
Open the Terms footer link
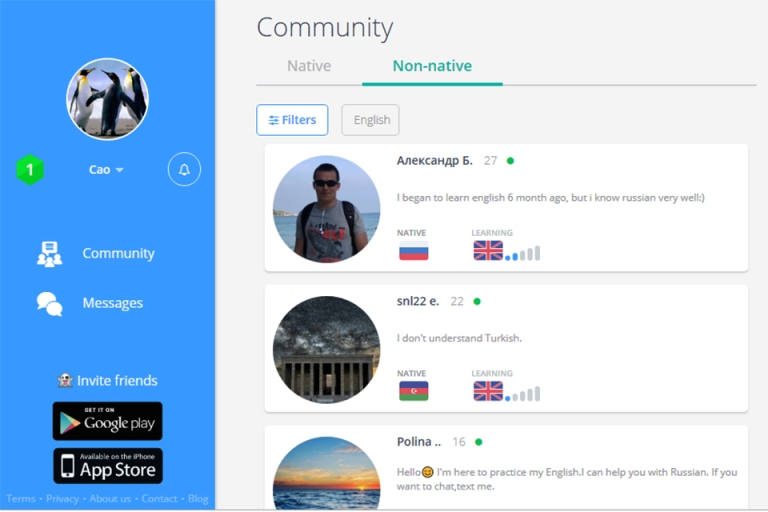tap(21, 499)
